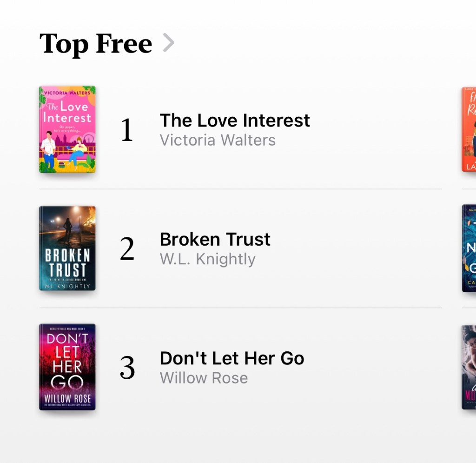
Task: Click the rank number 1
Action: pos(127,130)
